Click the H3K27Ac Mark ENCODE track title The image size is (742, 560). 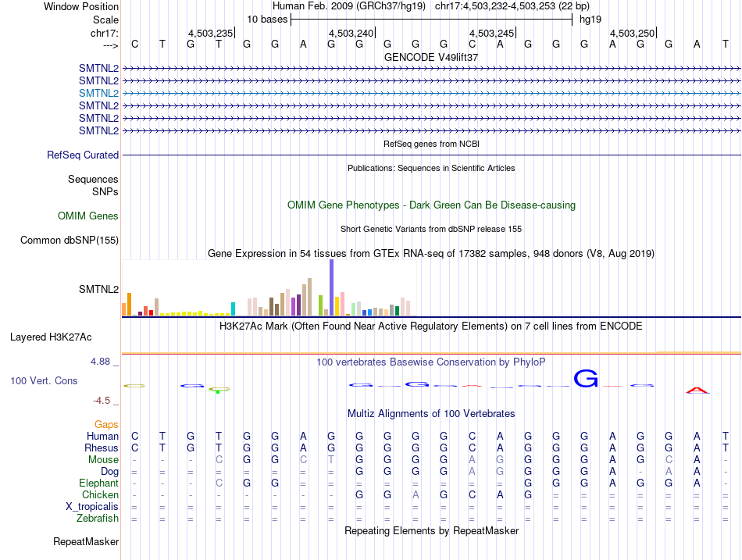(x=431, y=326)
